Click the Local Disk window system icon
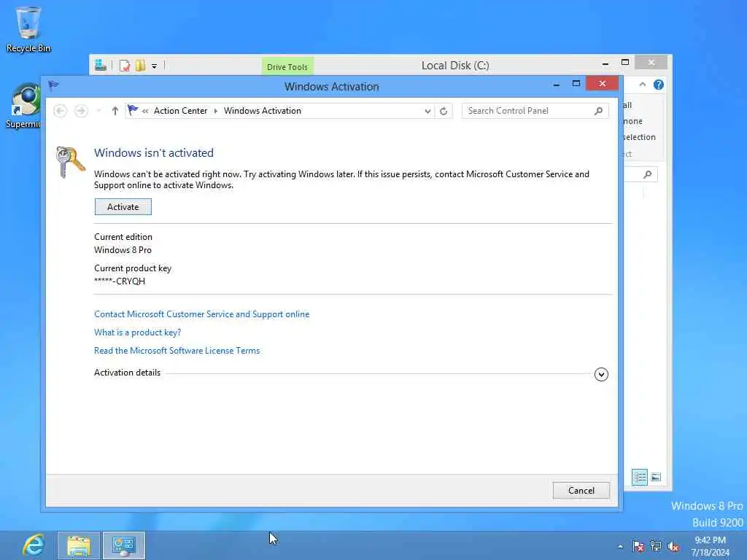Image resolution: width=747 pixels, height=560 pixels. pyautogui.click(x=101, y=65)
